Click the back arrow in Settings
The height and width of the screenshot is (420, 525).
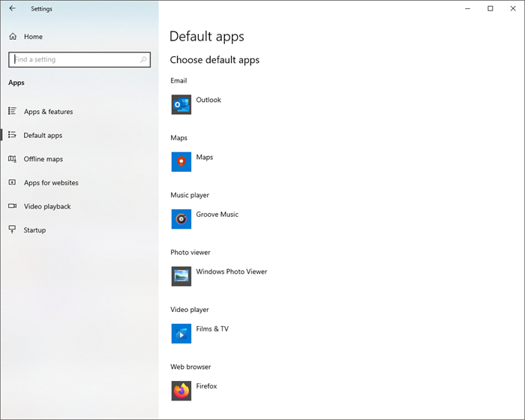[x=13, y=8]
